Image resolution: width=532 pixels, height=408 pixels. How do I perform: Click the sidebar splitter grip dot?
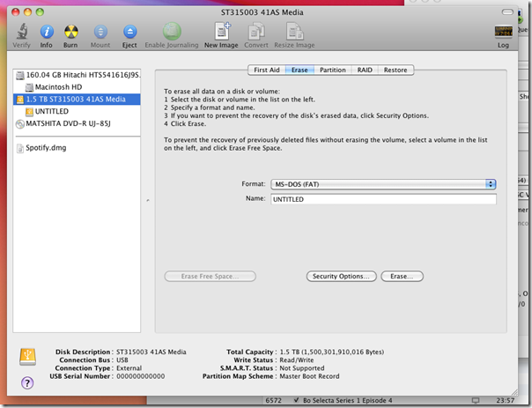(x=148, y=200)
